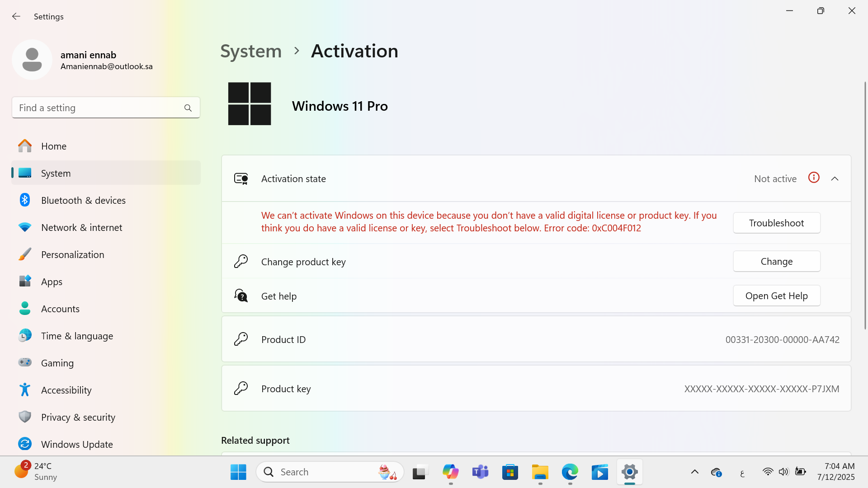Image resolution: width=868 pixels, height=488 pixels.
Task: Launch Copilot from the taskbar
Action: (x=450, y=472)
